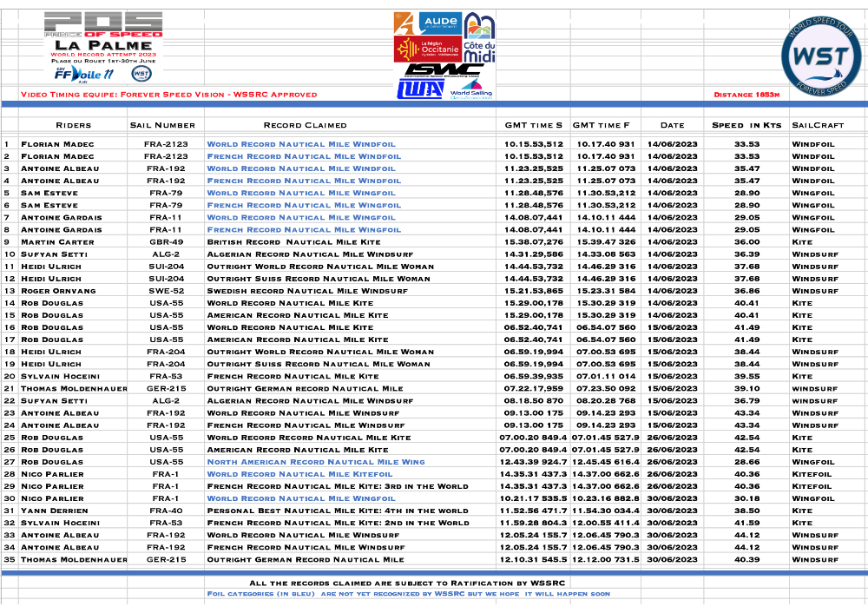Click Swedish record Nautical Mile Windsurf cell

(307, 291)
